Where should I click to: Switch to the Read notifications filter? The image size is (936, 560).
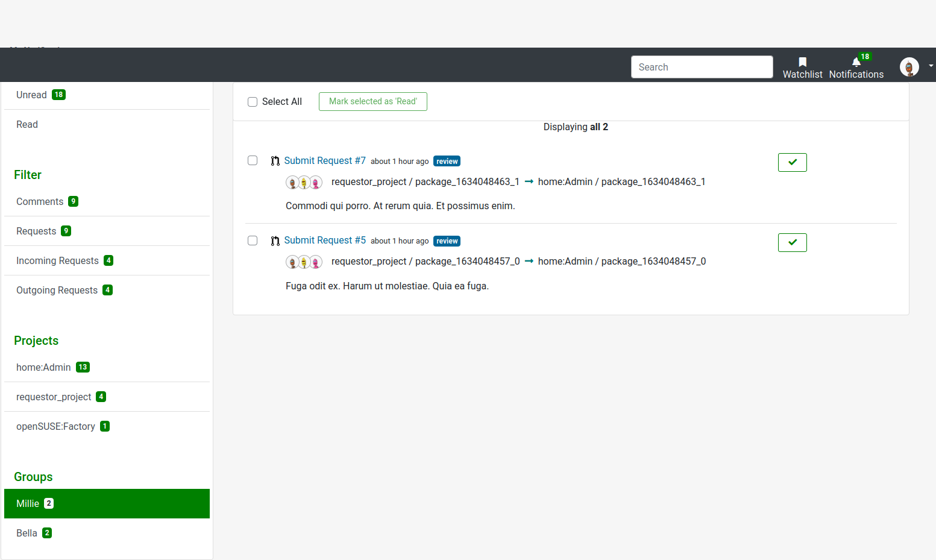click(27, 125)
